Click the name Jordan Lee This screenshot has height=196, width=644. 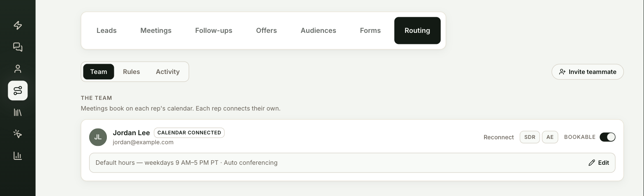(131, 133)
